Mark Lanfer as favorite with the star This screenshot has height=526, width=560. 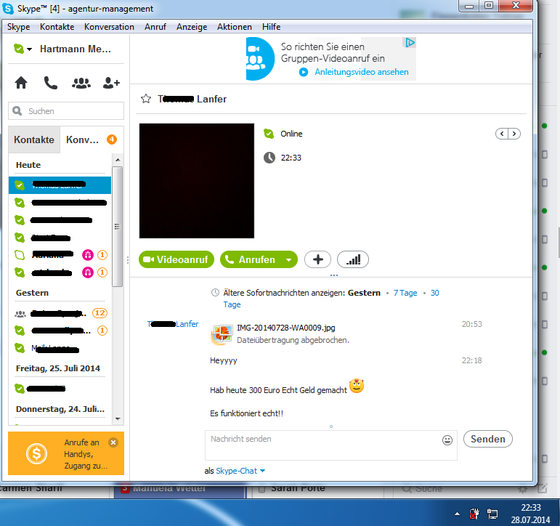[146, 99]
